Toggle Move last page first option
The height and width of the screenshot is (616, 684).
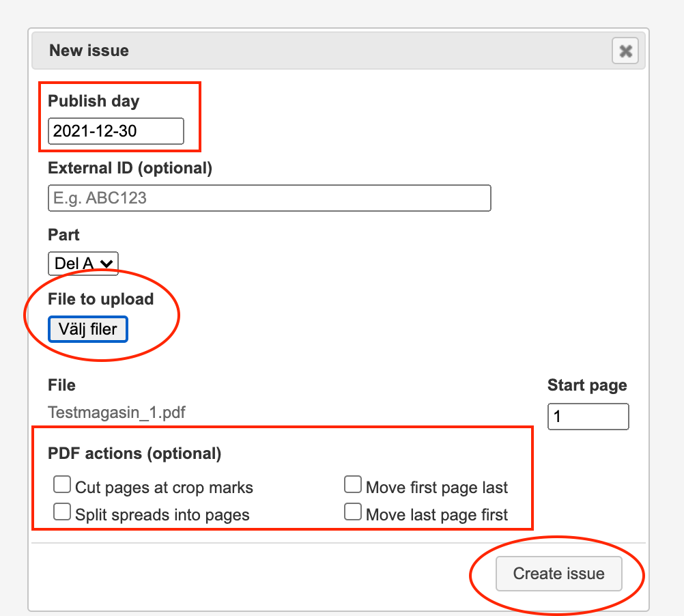tap(352, 512)
